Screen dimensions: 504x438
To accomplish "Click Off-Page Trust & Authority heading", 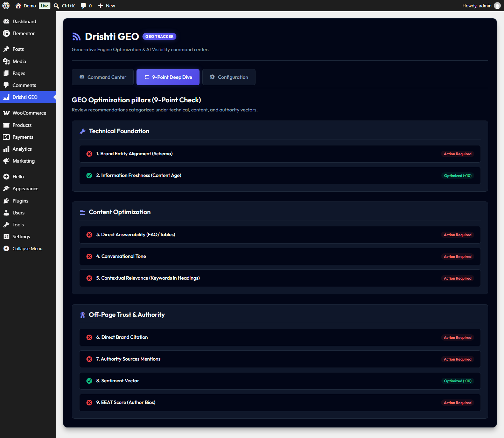I will (x=127, y=315).
